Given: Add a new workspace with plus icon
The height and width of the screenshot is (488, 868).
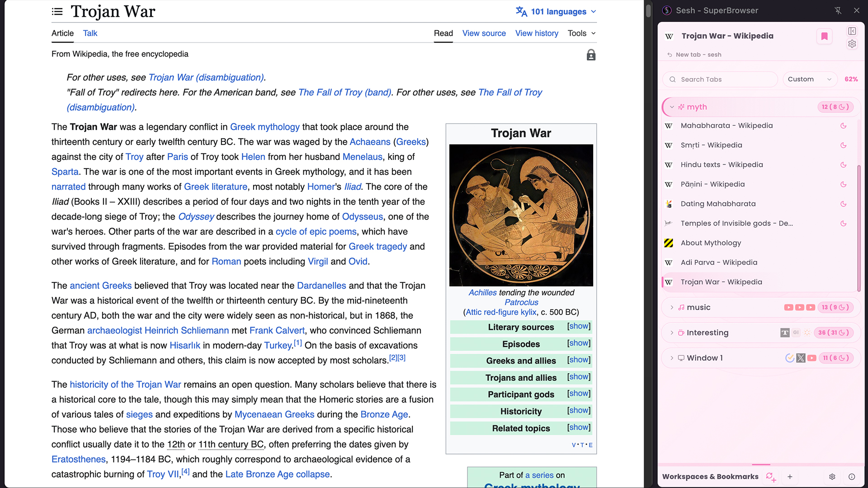Looking at the screenshot, I should 790,477.
